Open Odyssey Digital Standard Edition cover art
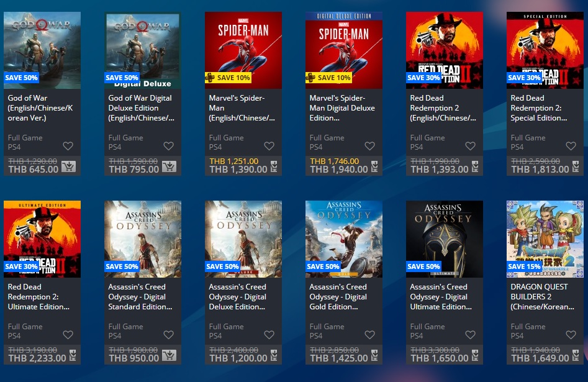This screenshot has height=382, width=588. click(x=143, y=239)
